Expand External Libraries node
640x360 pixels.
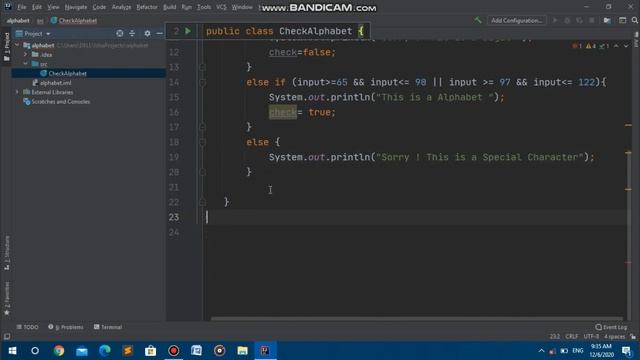[x=17, y=92]
